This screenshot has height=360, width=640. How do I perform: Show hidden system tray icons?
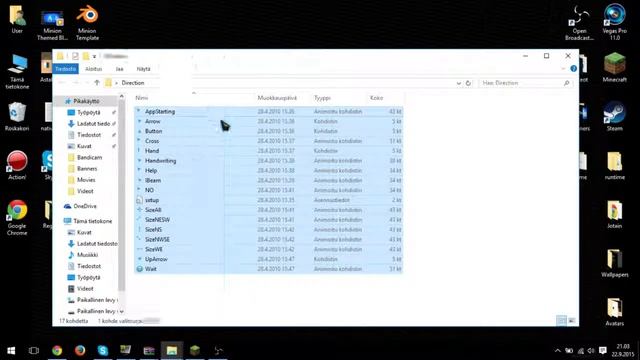coord(558,351)
